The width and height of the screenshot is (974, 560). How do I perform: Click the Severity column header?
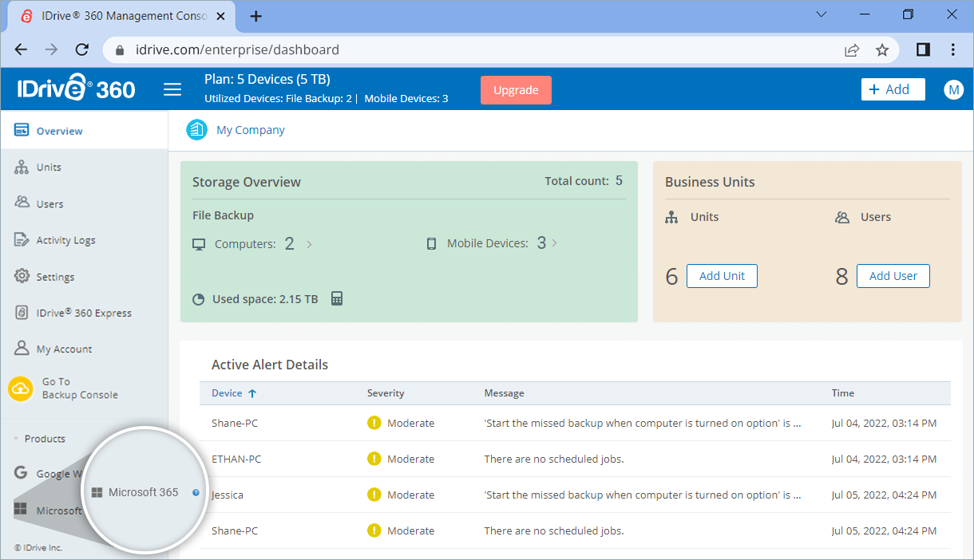click(386, 393)
